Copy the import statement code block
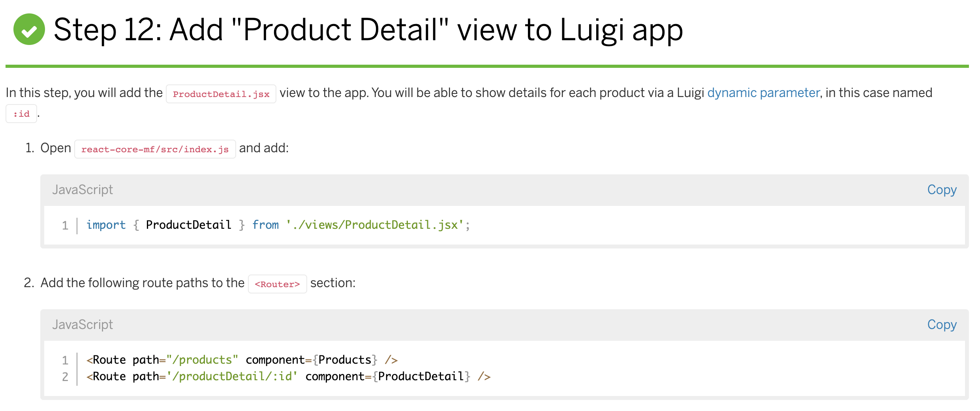The height and width of the screenshot is (411, 980). (x=942, y=190)
